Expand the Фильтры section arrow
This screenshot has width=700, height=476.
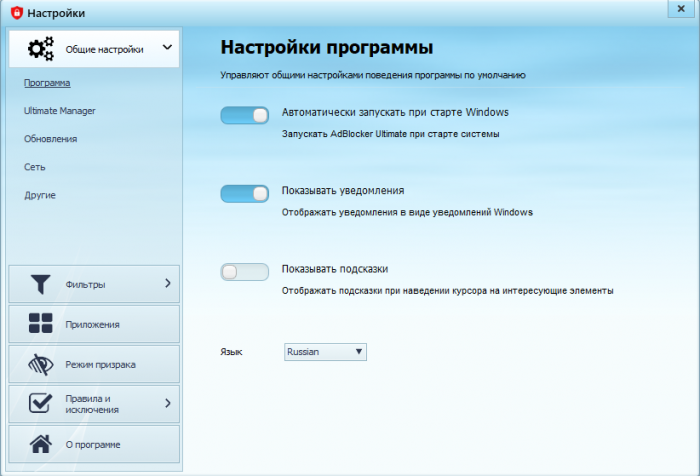(x=167, y=284)
